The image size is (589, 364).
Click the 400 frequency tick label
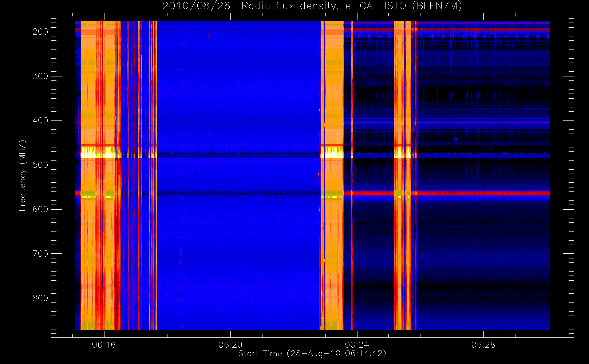tap(40, 120)
